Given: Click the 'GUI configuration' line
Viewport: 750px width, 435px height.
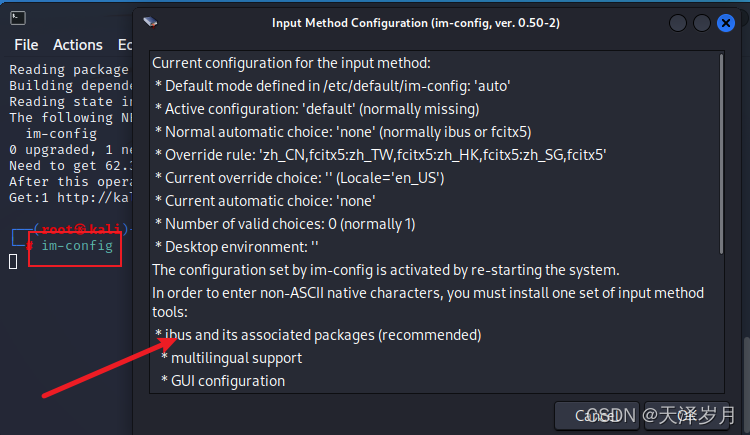Looking at the screenshot, I should [x=228, y=380].
